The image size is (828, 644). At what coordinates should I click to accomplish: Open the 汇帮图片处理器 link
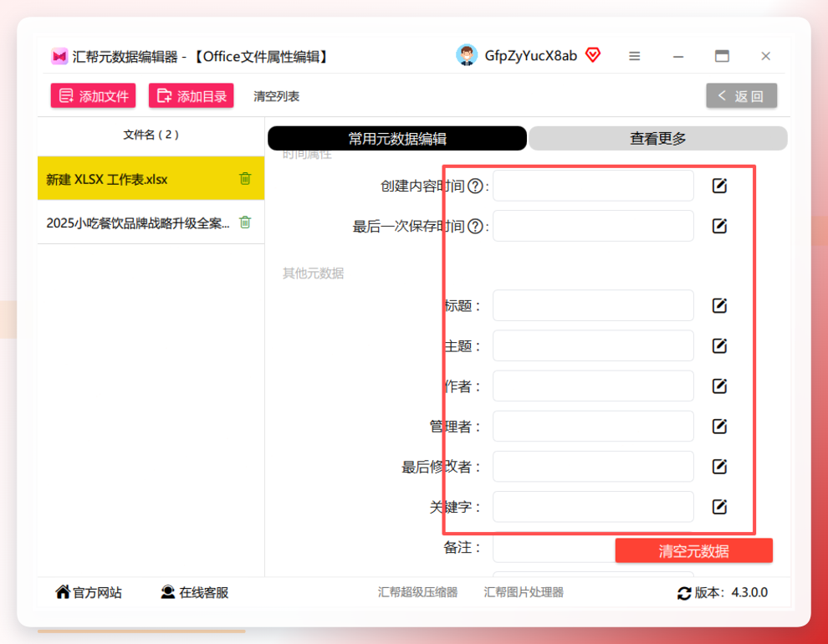pyautogui.click(x=524, y=592)
